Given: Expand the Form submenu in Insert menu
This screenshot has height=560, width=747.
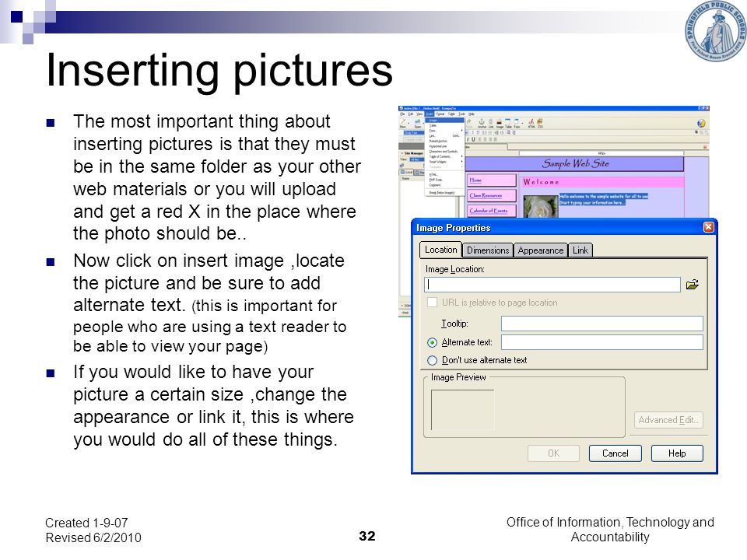Looking at the screenshot, I should (444, 131).
